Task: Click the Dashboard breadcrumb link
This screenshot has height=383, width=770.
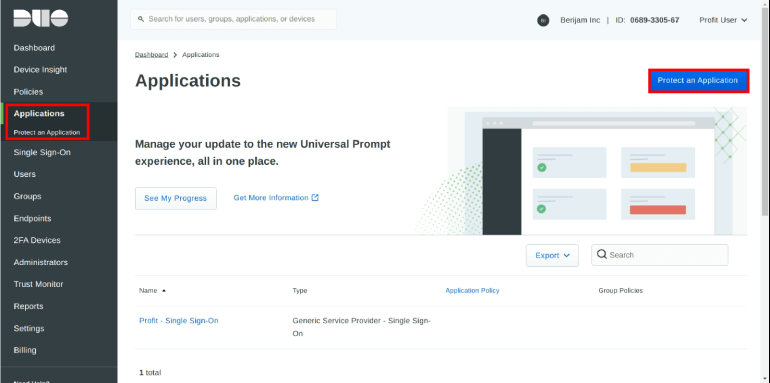Action: pyautogui.click(x=152, y=55)
